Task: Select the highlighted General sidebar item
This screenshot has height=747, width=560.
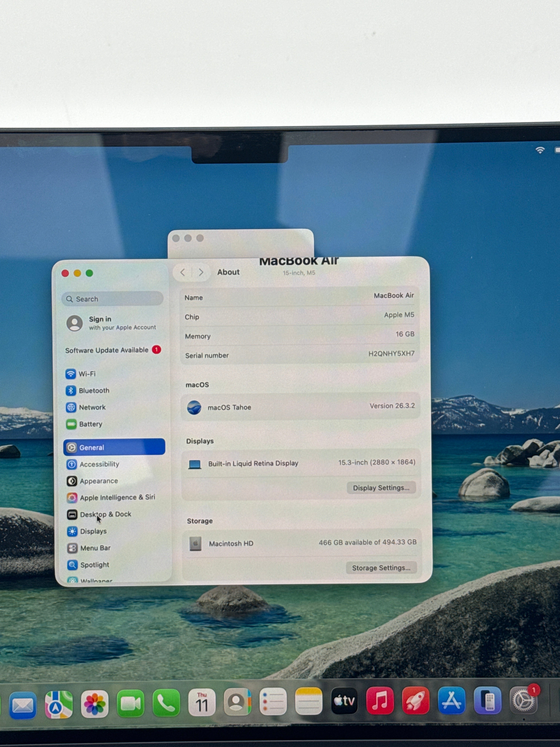Action: (x=114, y=447)
